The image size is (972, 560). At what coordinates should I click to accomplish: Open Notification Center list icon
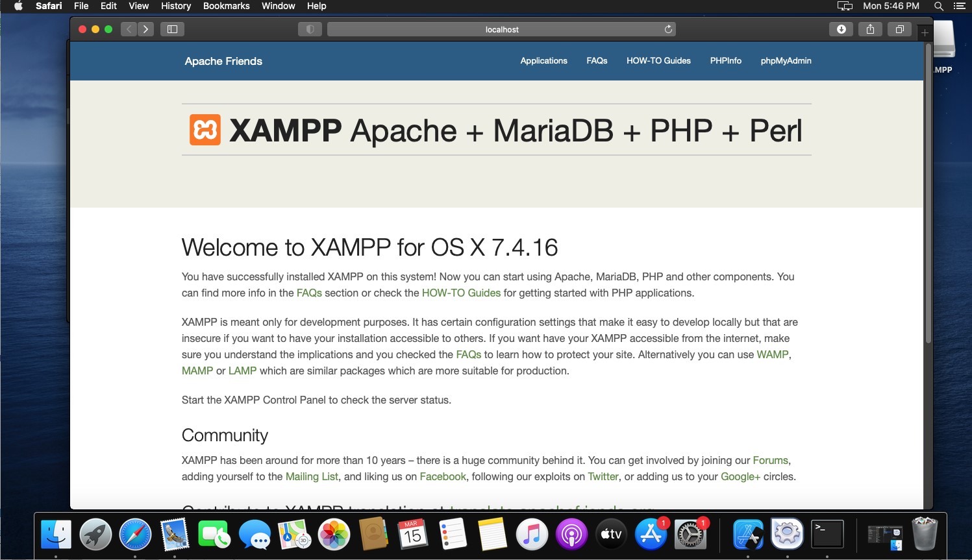tap(959, 6)
